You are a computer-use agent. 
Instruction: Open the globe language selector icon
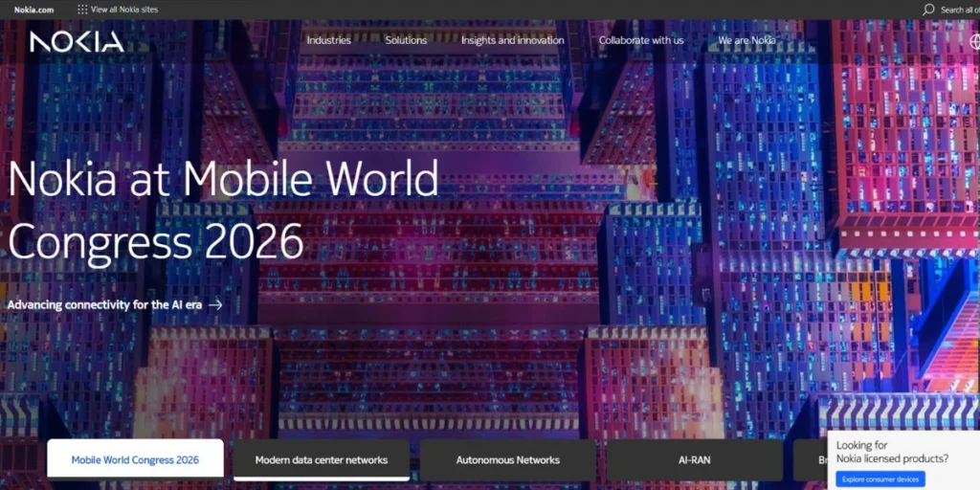click(975, 41)
